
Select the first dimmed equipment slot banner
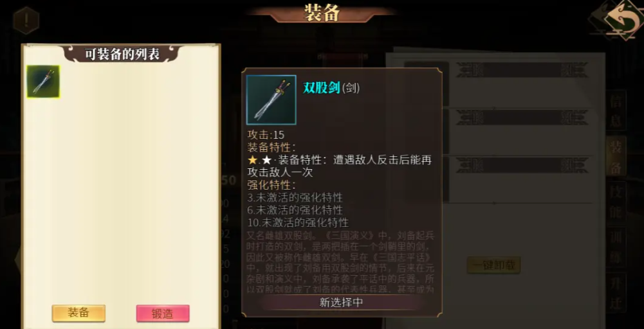click(522, 70)
